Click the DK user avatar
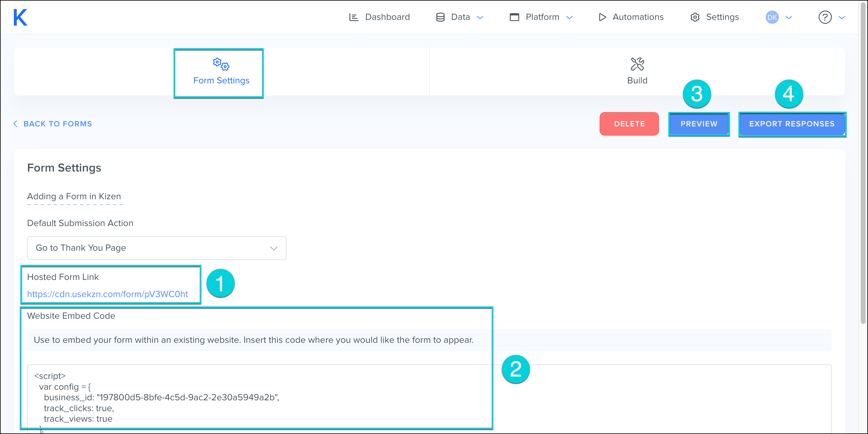868x434 pixels. coord(772,17)
